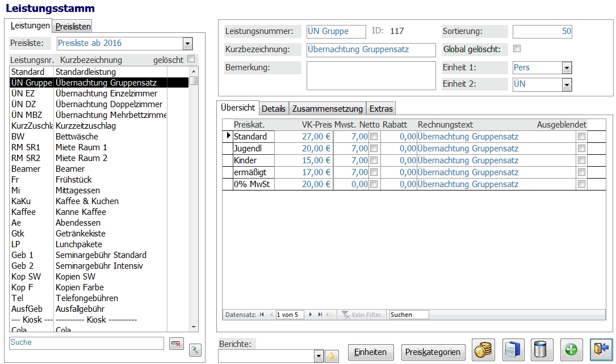
Task: Click the magnifier search icon
Action: pos(195,350)
